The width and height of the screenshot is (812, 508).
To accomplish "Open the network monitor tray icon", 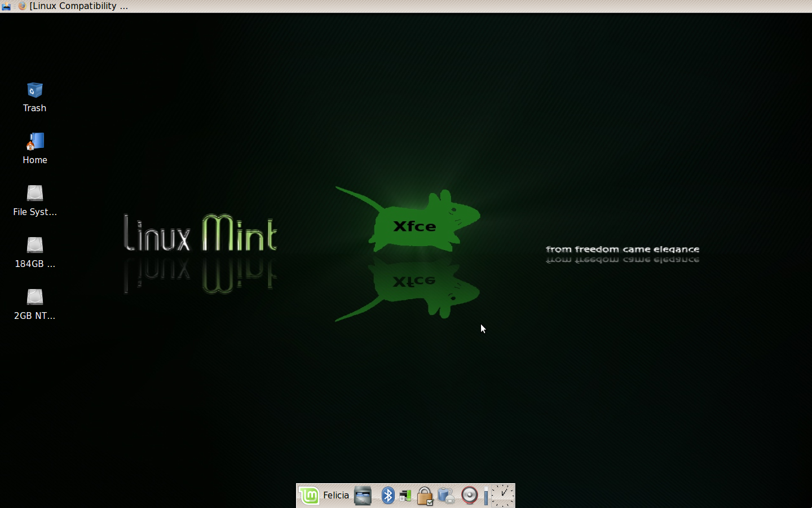I will (405, 496).
